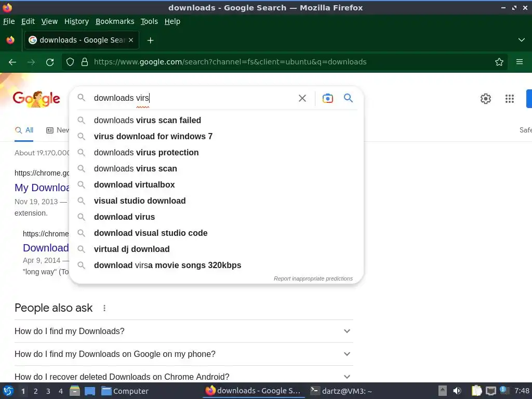Reload the page with the refresh icon
This screenshot has height=399, width=532.
point(50,62)
